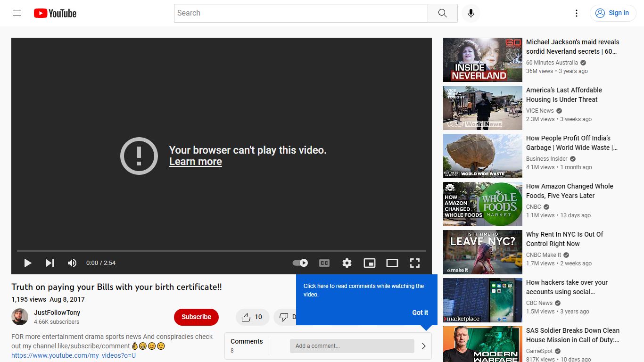Open JustFollowTony channel avatar

[x=20, y=317]
